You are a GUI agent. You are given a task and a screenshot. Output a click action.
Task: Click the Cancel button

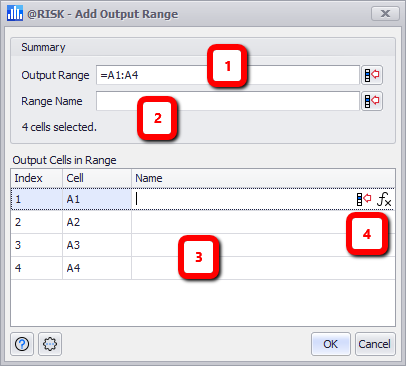pyautogui.click(x=375, y=344)
